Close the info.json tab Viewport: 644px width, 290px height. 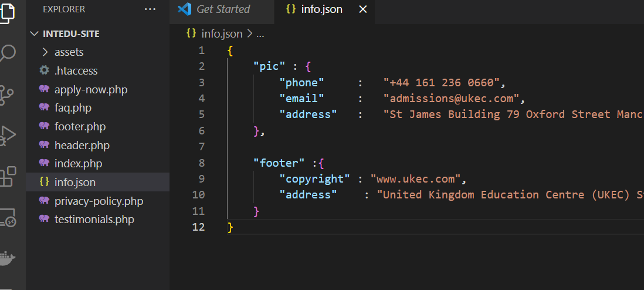pos(363,9)
